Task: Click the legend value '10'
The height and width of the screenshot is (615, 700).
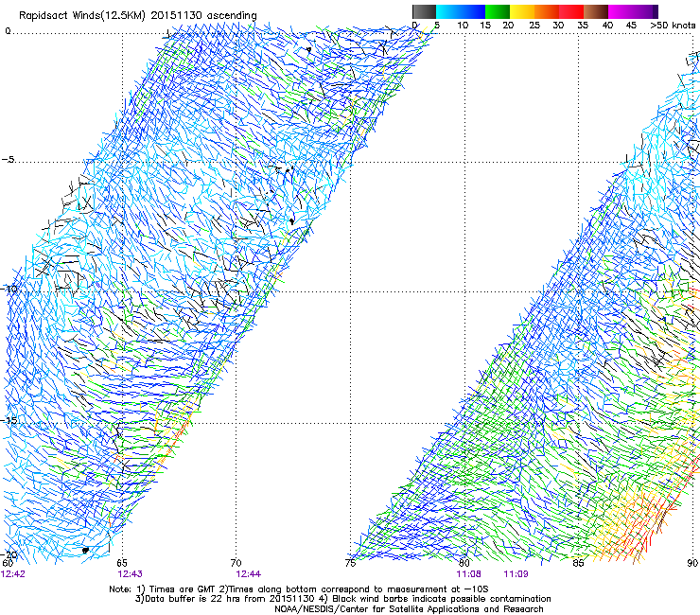Action: pyautogui.click(x=463, y=26)
